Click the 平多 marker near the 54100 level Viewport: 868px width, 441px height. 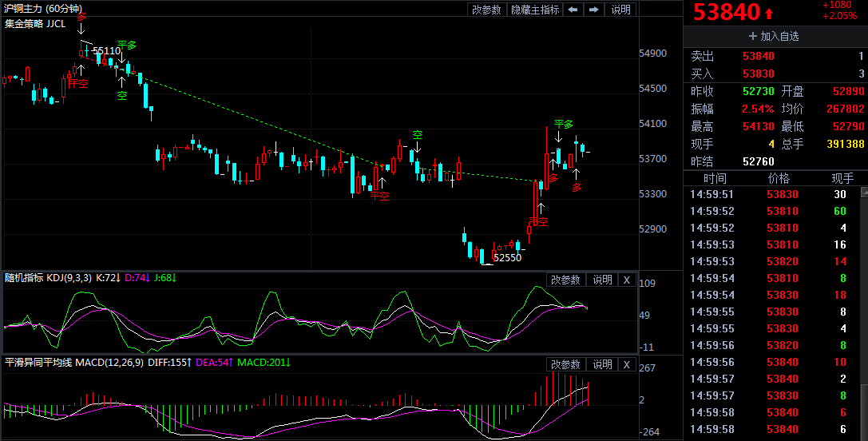[x=564, y=125]
